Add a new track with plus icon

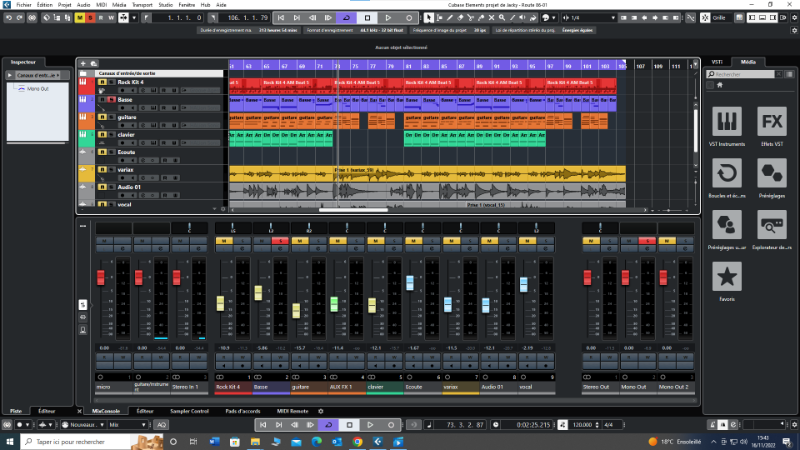[x=83, y=64]
